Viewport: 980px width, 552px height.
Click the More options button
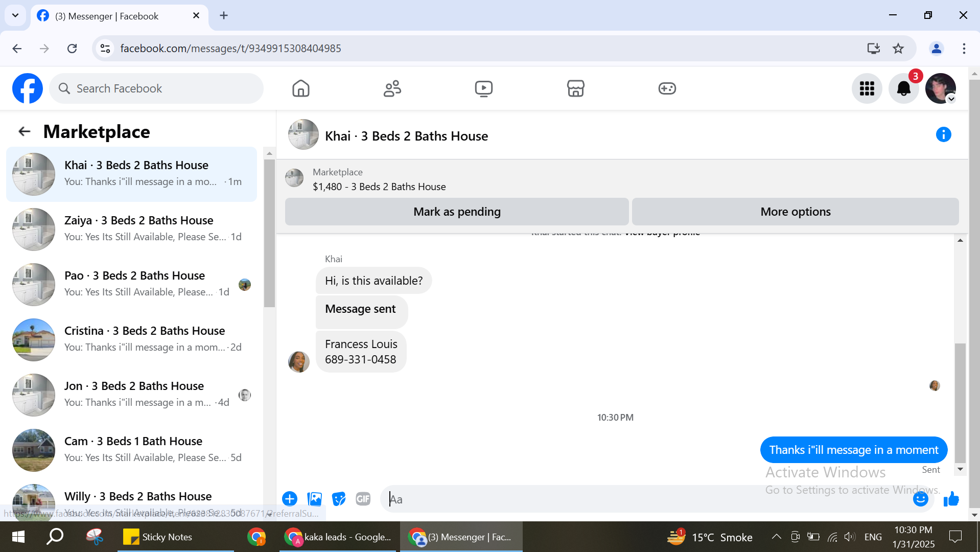pyautogui.click(x=796, y=212)
